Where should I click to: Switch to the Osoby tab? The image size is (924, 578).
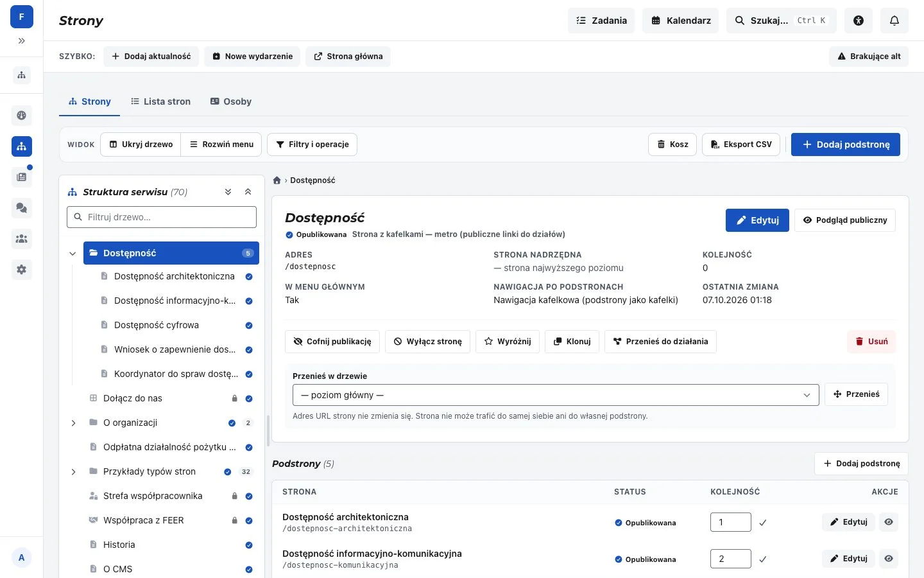[231, 101]
